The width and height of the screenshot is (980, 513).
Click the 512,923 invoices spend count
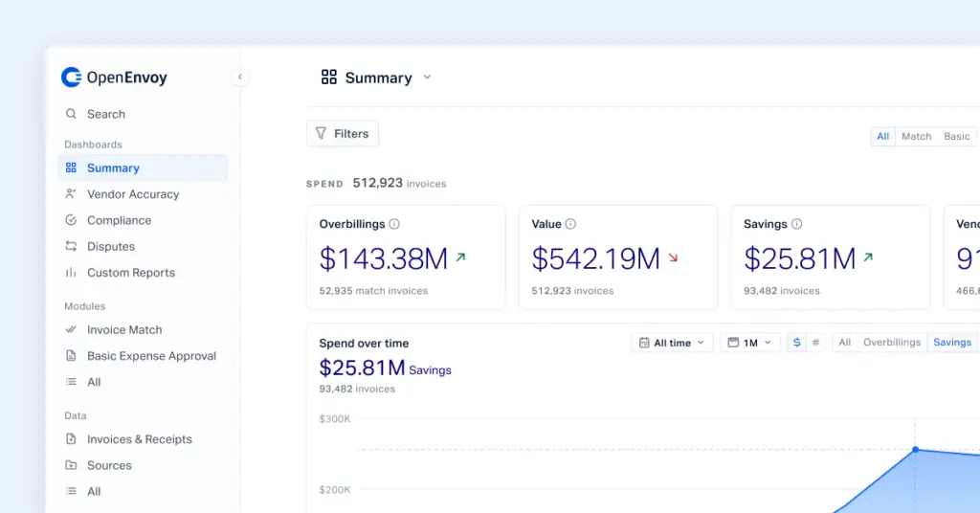399,183
